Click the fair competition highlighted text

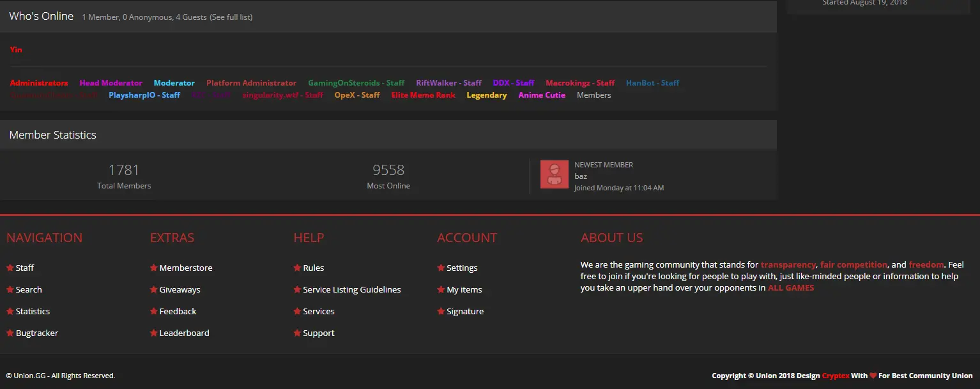point(854,264)
